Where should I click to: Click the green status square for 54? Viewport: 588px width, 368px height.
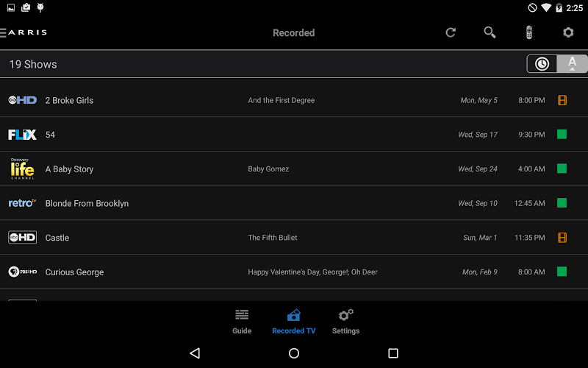click(562, 134)
